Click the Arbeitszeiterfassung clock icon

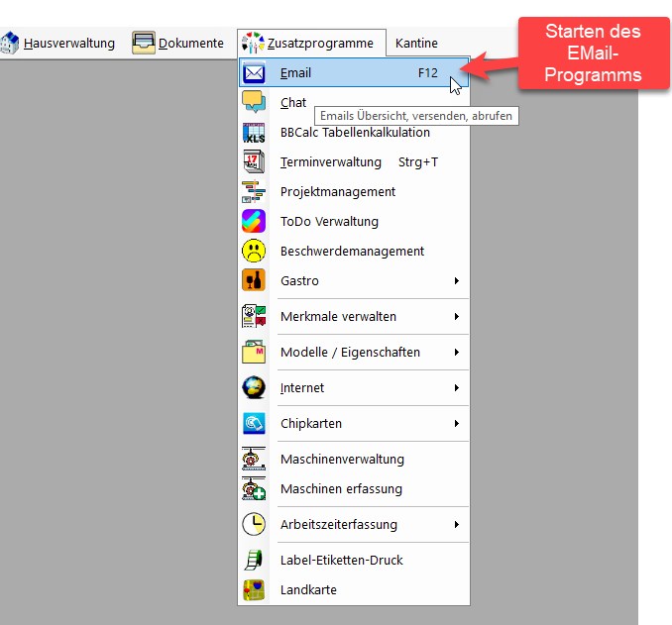pos(254,524)
